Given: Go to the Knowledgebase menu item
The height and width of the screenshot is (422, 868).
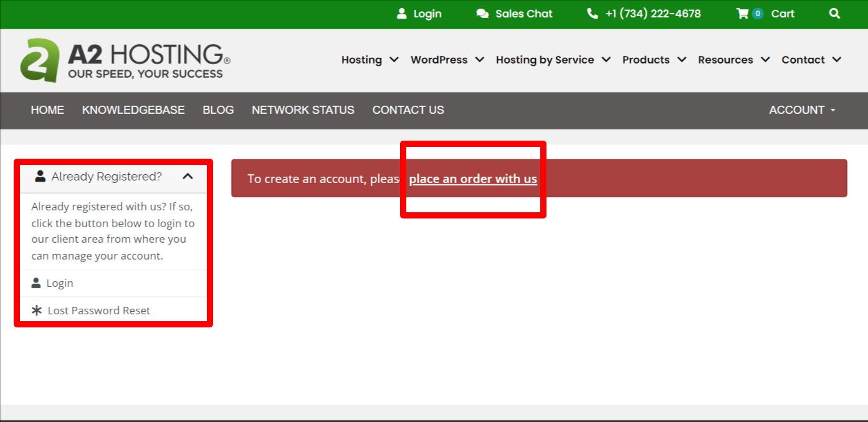Looking at the screenshot, I should pos(133,110).
